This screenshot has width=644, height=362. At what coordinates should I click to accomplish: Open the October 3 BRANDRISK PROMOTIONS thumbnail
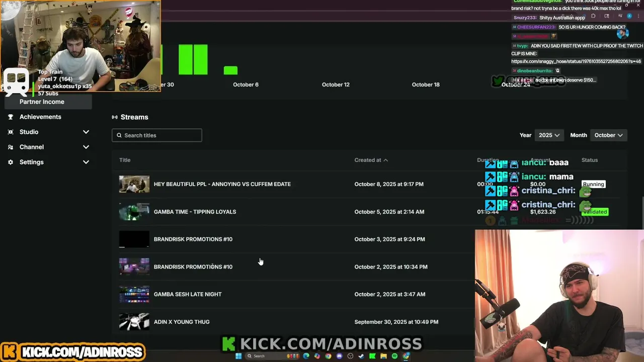point(134,239)
